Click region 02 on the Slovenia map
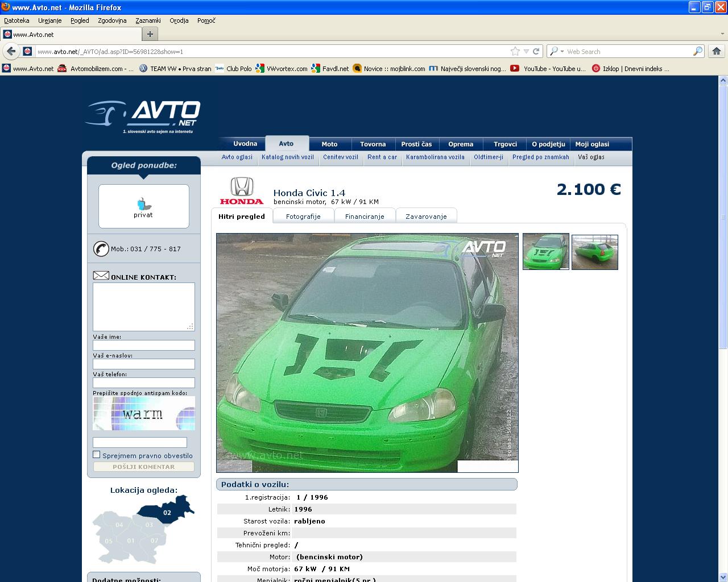Viewport: 728px width, 582px height. tap(167, 512)
